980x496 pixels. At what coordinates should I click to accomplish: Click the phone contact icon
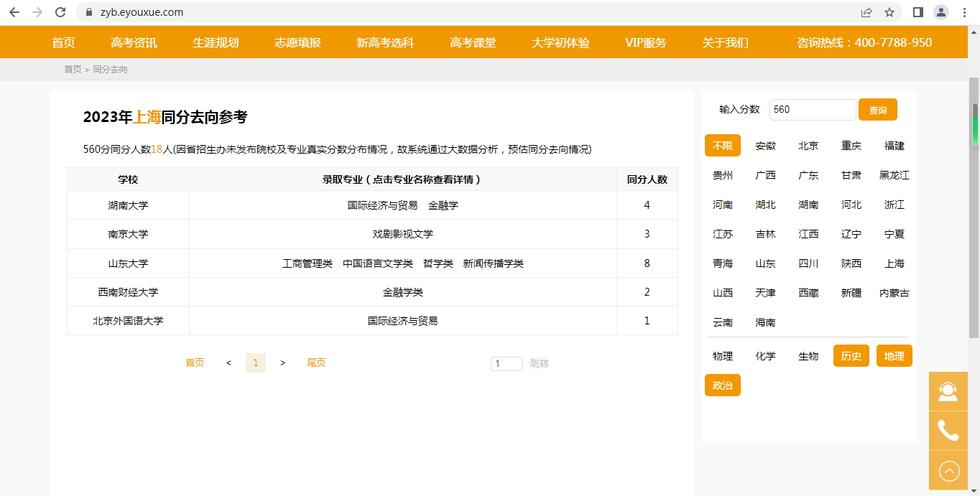948,431
